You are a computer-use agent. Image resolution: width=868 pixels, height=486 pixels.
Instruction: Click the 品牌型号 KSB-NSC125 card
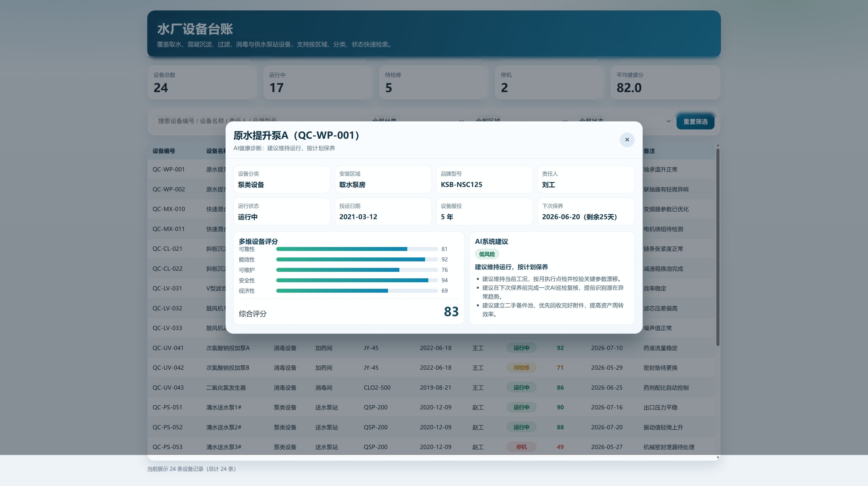(484, 180)
